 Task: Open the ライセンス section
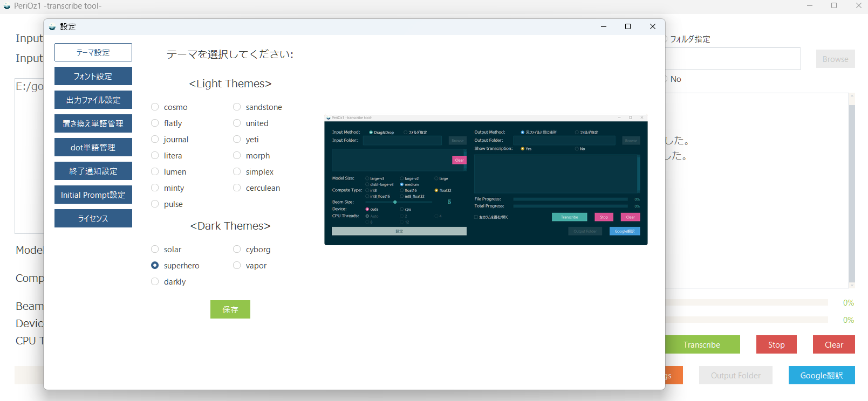(93, 218)
